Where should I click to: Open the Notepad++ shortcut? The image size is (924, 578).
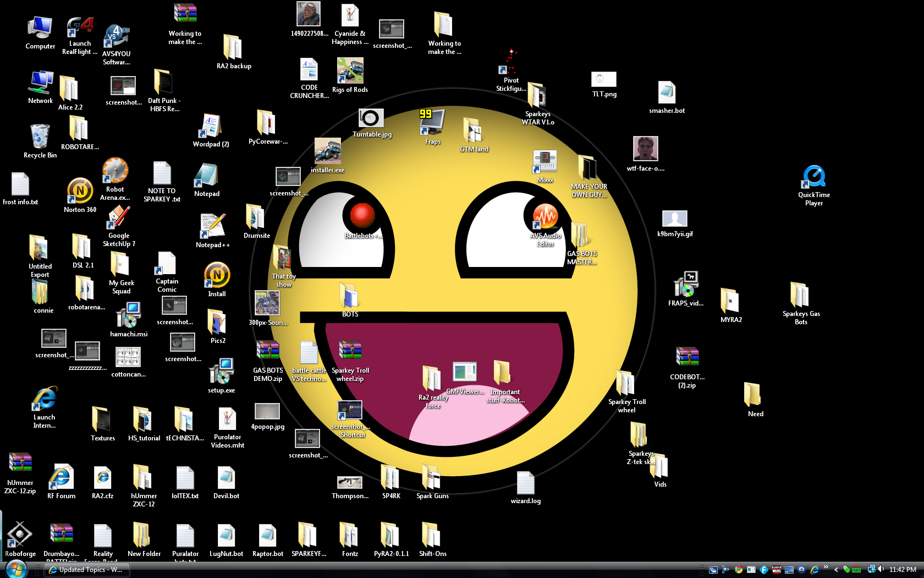coord(213,231)
